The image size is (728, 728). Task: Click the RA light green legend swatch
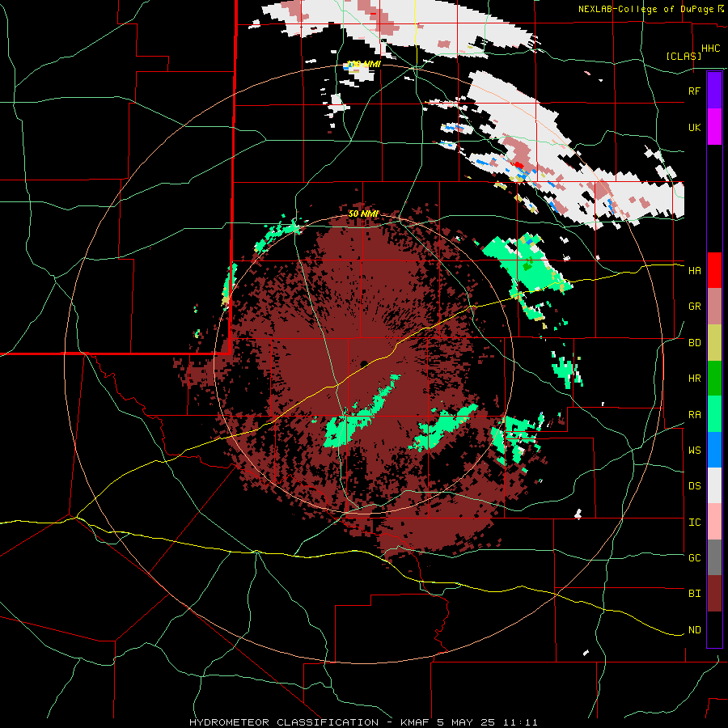pos(714,414)
